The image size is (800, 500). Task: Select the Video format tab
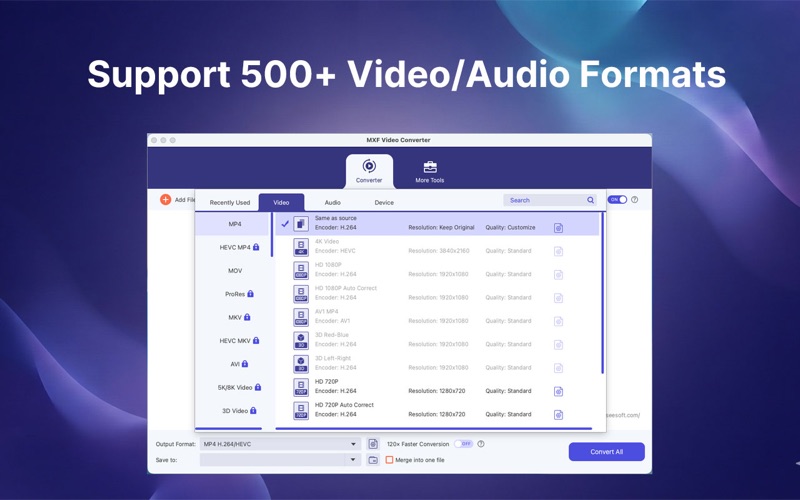point(281,203)
